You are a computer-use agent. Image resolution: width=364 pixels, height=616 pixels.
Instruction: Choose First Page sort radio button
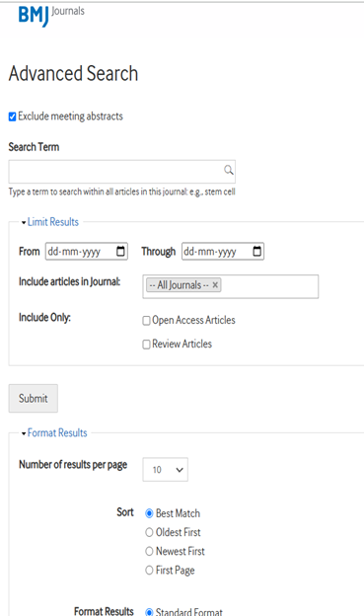coord(149,570)
